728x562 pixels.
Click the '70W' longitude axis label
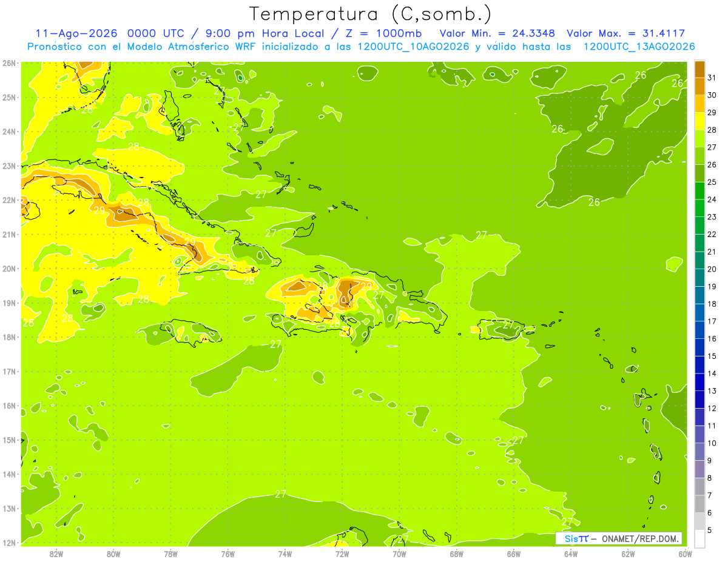[x=399, y=553]
